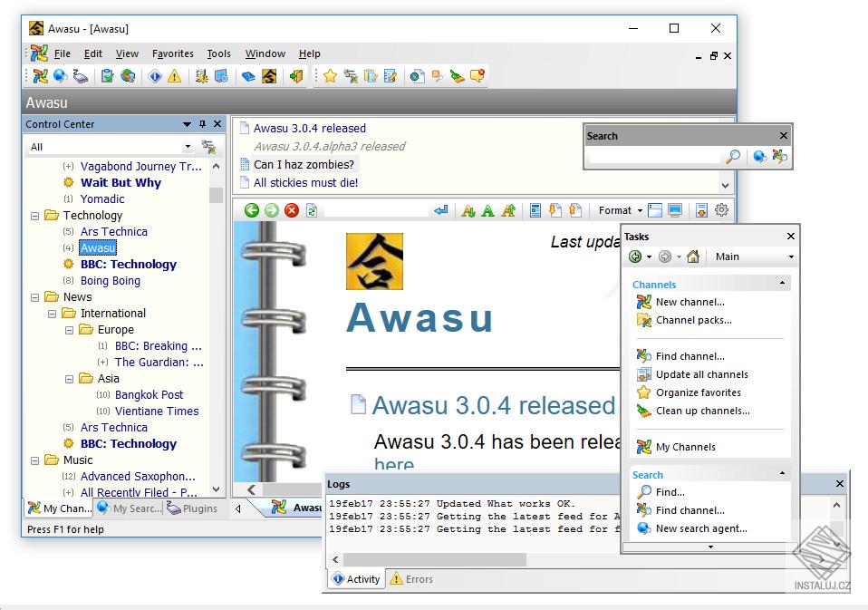
Task: Open the Window menu
Action: coord(265,53)
